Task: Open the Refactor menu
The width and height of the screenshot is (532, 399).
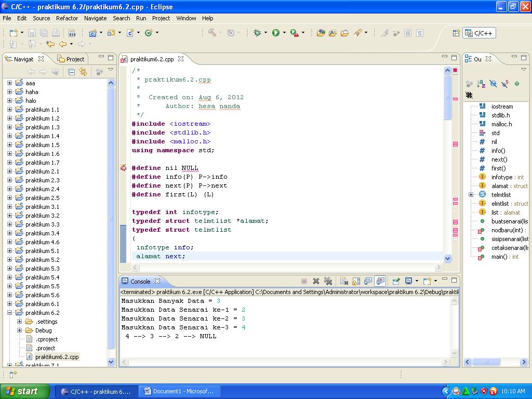Action: tap(67, 18)
